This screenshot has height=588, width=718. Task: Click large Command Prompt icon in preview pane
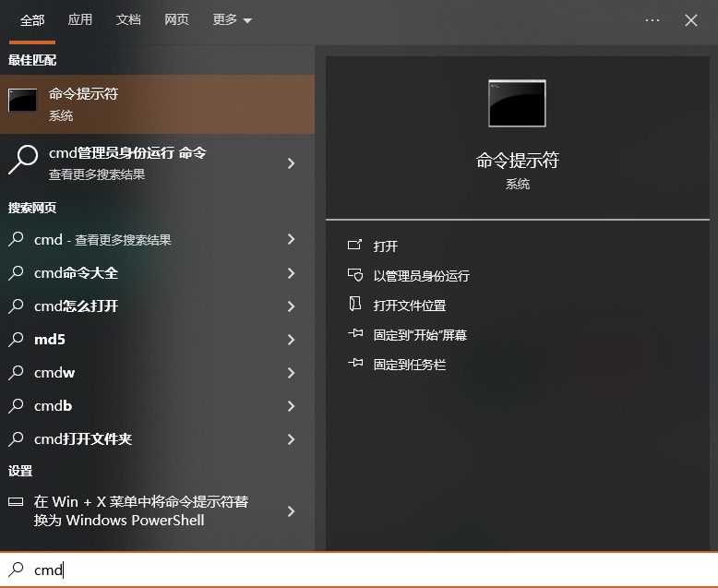point(517,103)
